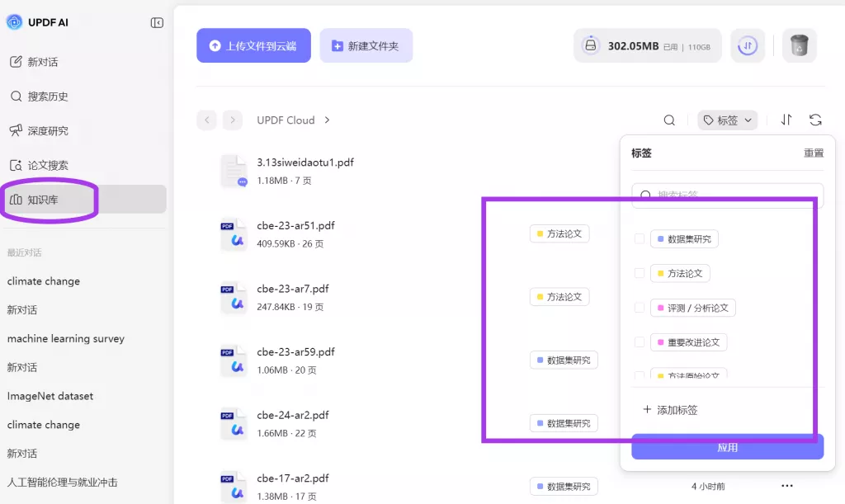This screenshot has height=504, width=845.
Task: Click the sort order control
Action: click(x=786, y=120)
